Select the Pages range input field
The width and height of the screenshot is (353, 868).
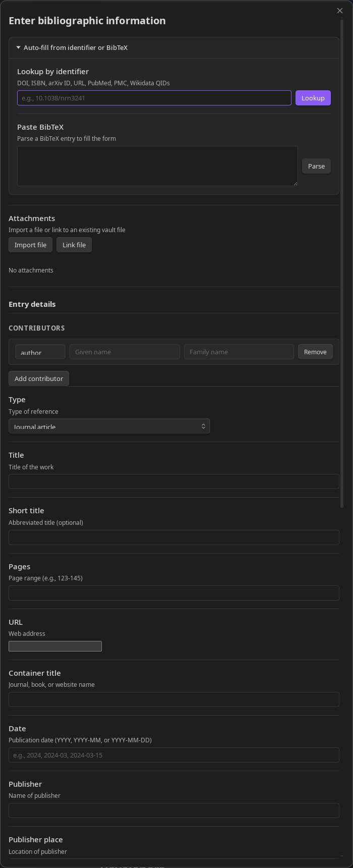173,593
